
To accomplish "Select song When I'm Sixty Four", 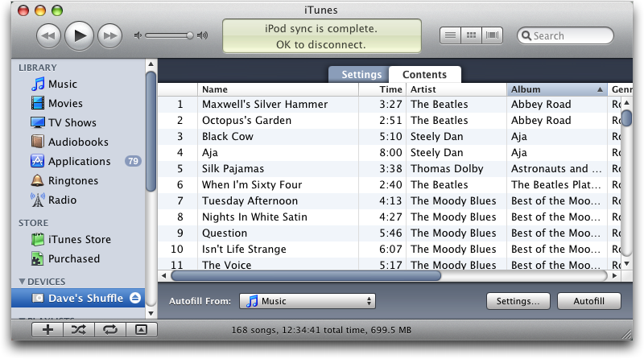I will tap(252, 185).
